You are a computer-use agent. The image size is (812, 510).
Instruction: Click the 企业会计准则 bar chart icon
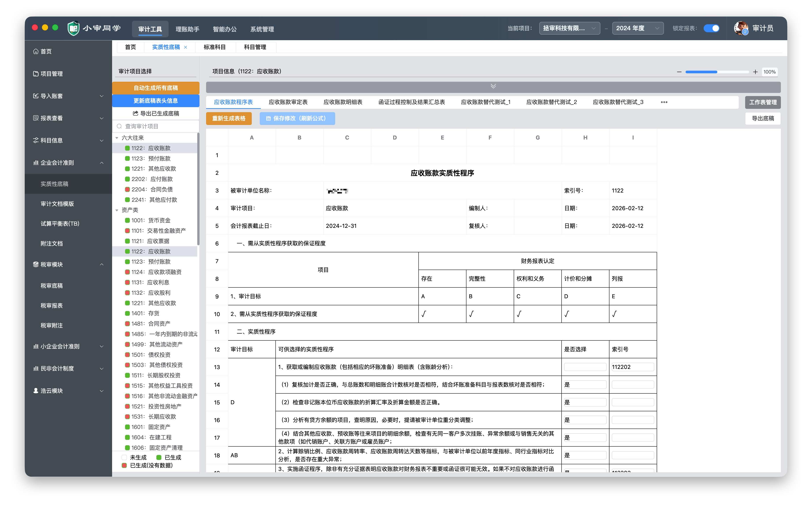coord(36,162)
